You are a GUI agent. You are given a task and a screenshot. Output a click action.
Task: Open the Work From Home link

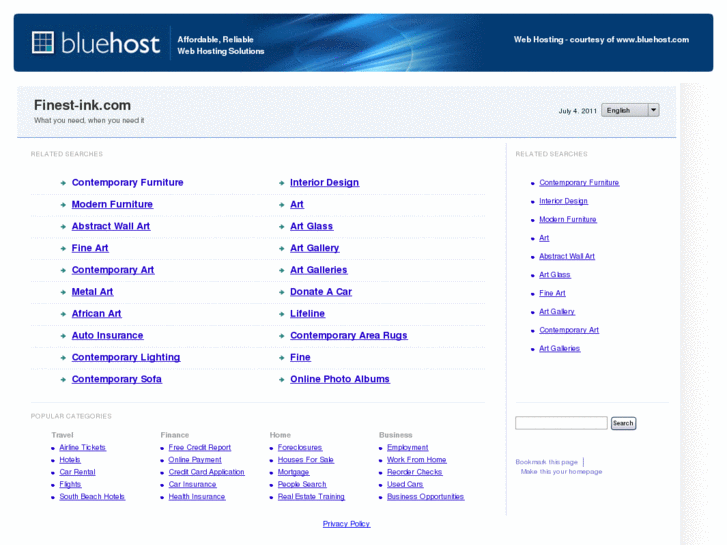(417, 460)
